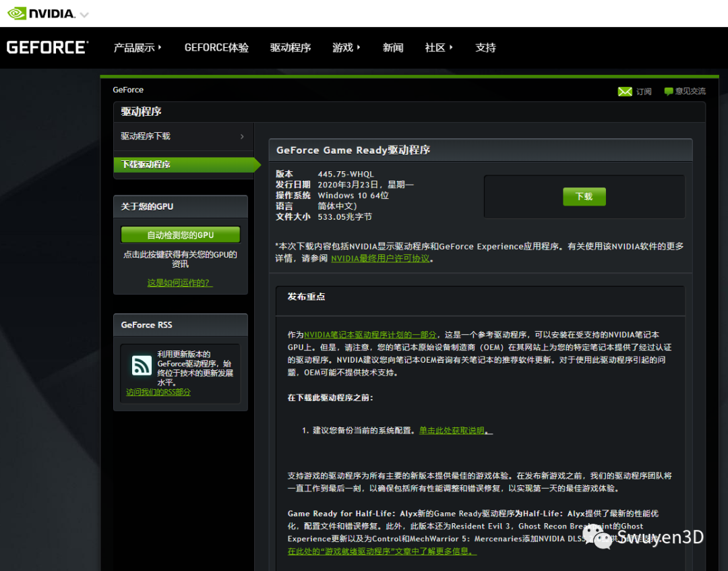
Task: Open the 这是如何运作的? link
Action: (x=180, y=282)
